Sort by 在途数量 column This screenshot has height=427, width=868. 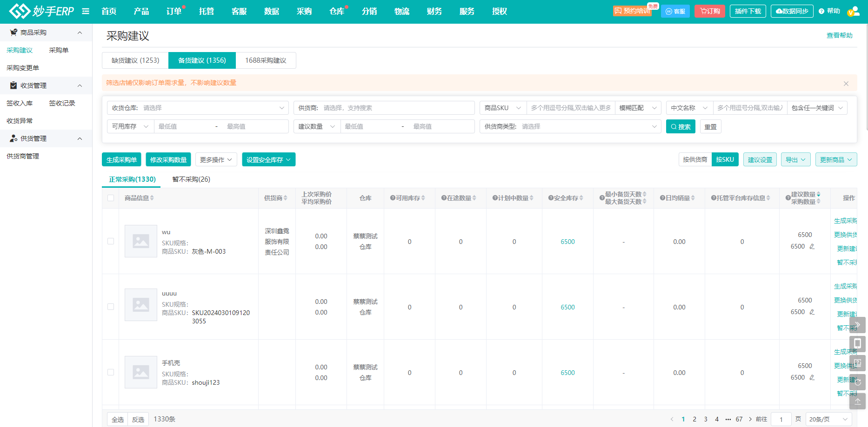tap(474, 198)
